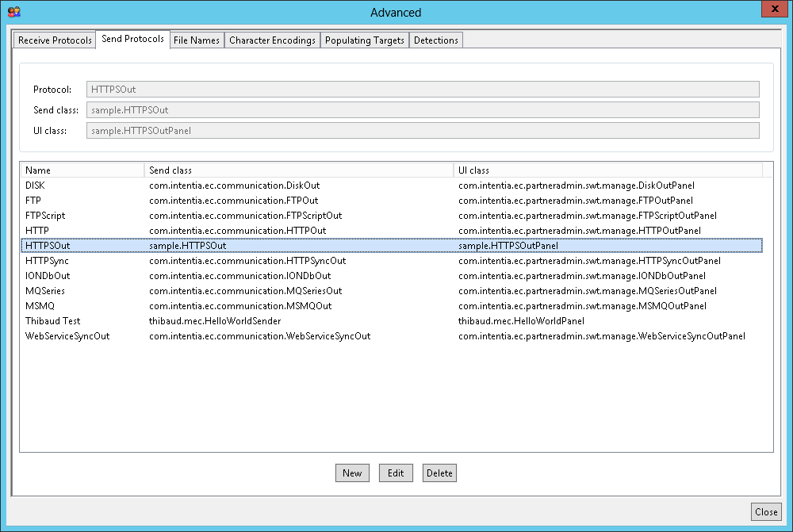Switch to the Receive Protocols tab
The image size is (793, 532).
(55, 40)
